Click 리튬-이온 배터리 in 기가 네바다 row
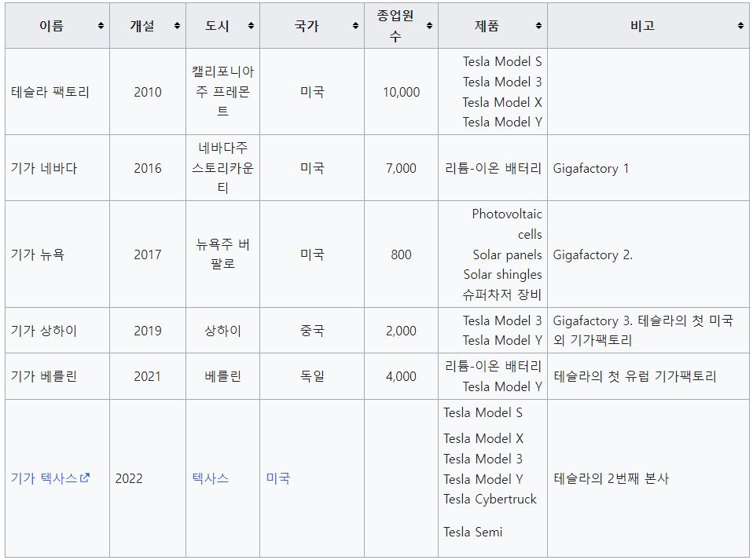The width and height of the screenshot is (753, 560). tap(493, 168)
